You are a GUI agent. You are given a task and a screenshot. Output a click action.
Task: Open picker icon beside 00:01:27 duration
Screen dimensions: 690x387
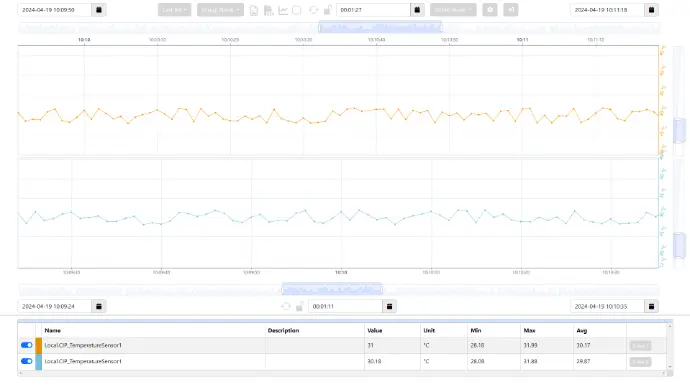[417, 10]
